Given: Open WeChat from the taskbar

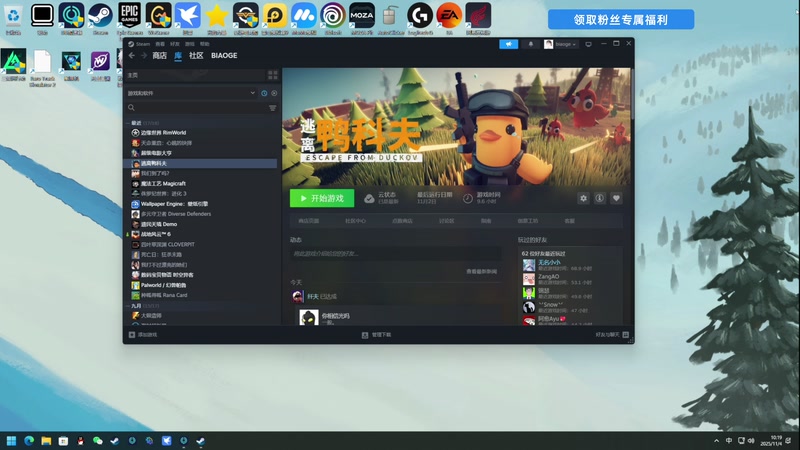Looking at the screenshot, I should [x=97, y=441].
